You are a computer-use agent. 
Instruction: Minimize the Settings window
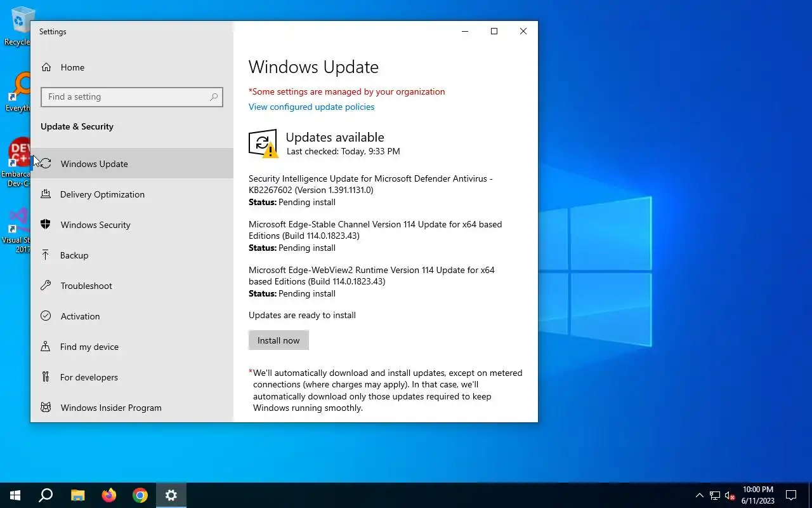465,31
